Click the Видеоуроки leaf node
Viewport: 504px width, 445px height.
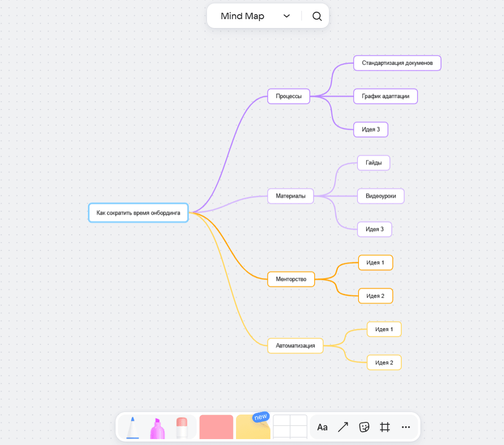tap(381, 196)
